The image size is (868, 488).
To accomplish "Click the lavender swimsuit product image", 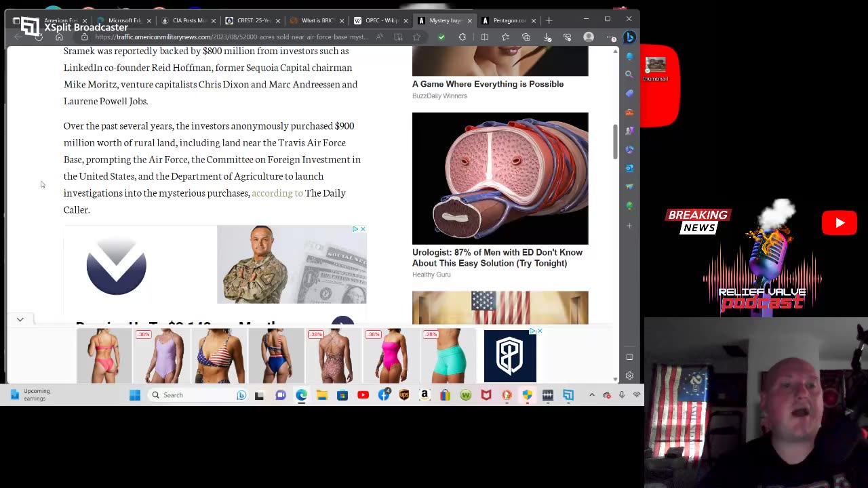I will coord(161,356).
